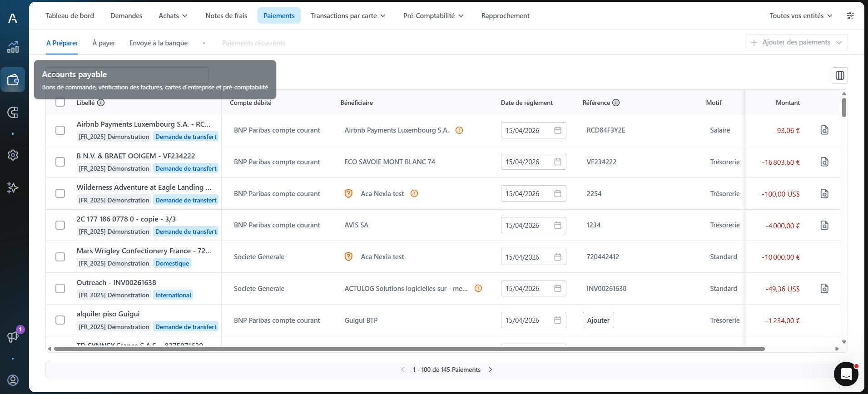Select the Airbnb Payments Luxembourg row checkbox
This screenshot has height=394, width=868.
click(x=60, y=130)
